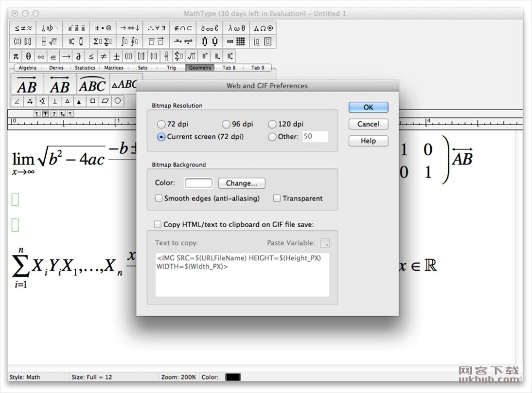Open the relational symbols palette
Image resolution: width=532 pixels, height=393 pixels.
[23, 28]
